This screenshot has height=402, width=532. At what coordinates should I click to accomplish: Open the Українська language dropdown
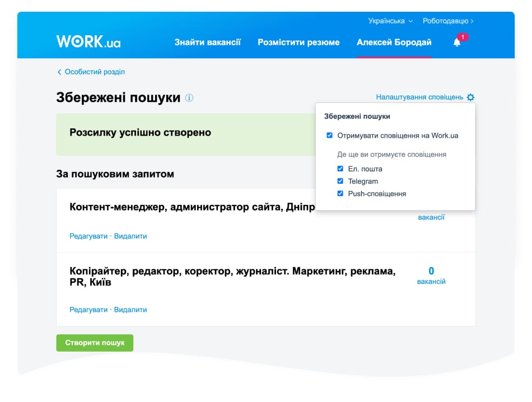pos(390,21)
